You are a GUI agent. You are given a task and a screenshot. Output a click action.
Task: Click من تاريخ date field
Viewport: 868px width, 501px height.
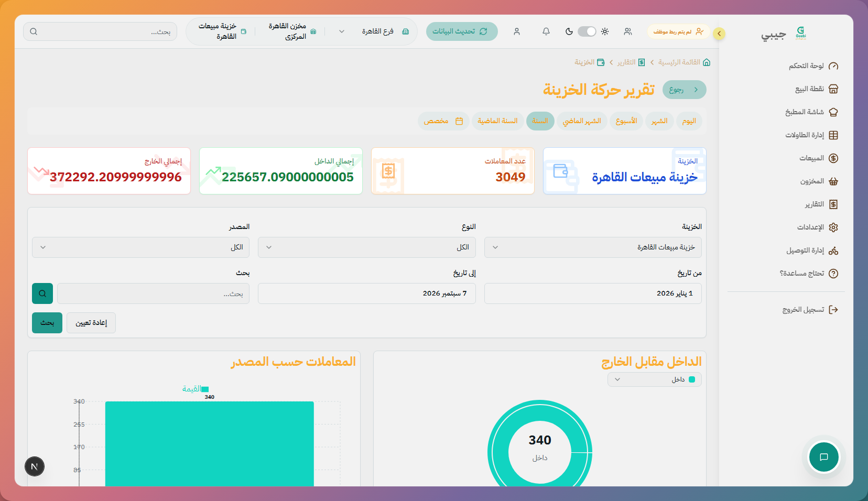pyautogui.click(x=593, y=293)
